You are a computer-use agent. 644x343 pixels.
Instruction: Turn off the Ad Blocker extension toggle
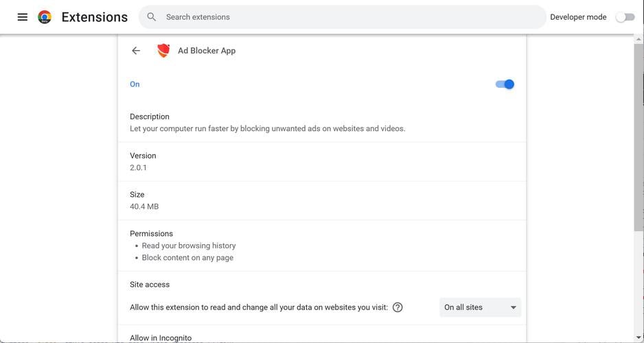pyautogui.click(x=505, y=84)
